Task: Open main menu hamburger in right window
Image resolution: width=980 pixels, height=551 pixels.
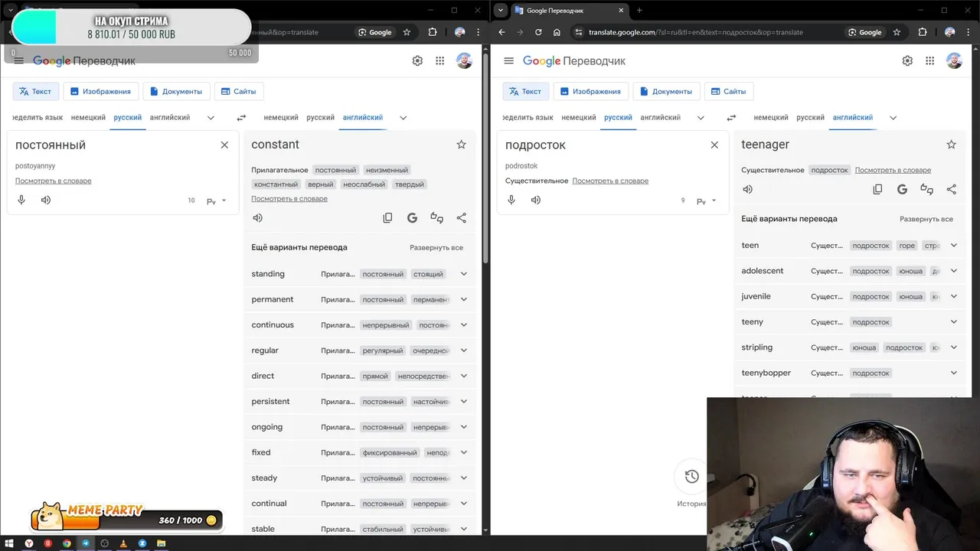Action: 508,60
